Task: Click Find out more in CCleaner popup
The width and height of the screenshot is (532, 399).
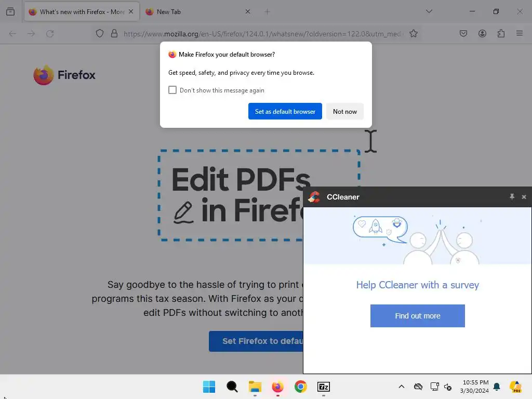Action: 417,316
